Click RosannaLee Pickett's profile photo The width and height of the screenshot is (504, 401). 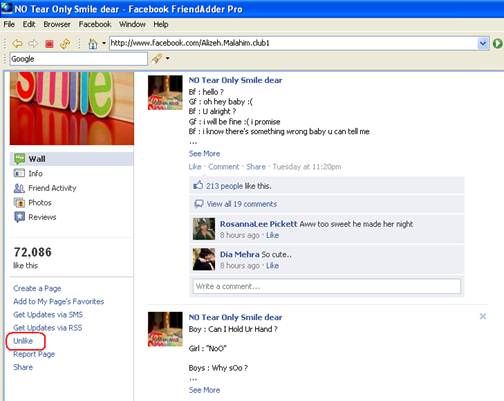(204, 229)
